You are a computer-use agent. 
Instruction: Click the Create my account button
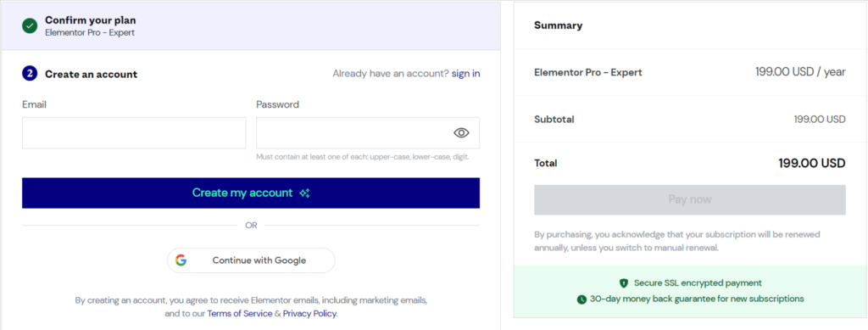(x=251, y=193)
